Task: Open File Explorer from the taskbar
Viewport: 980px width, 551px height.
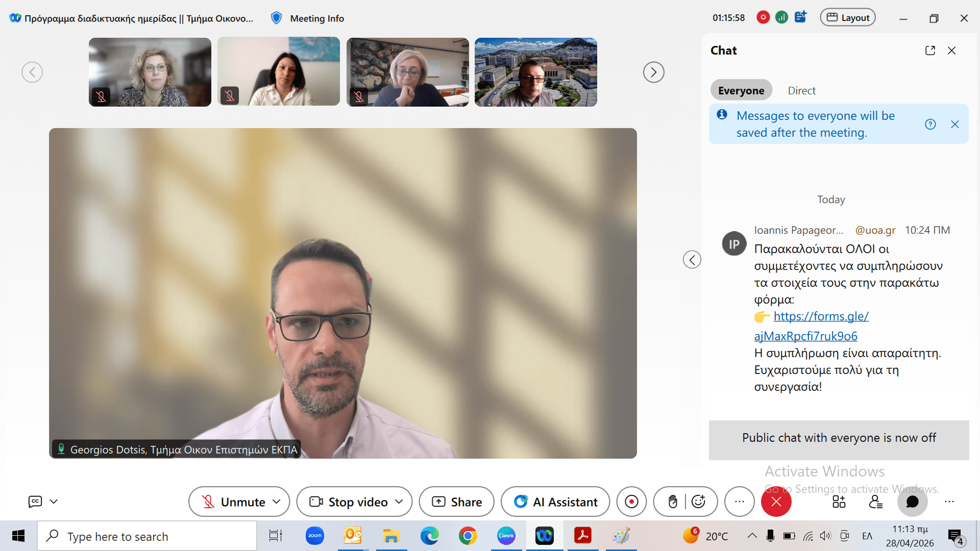Action: click(x=391, y=536)
